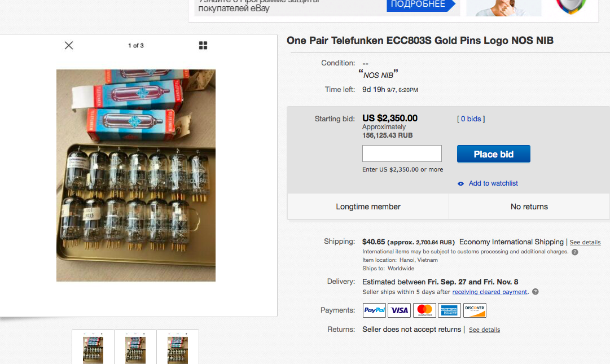Click the ПОДРОБНЕЕ banner button
Viewport: 610px width, 364px height.
pyautogui.click(x=418, y=5)
